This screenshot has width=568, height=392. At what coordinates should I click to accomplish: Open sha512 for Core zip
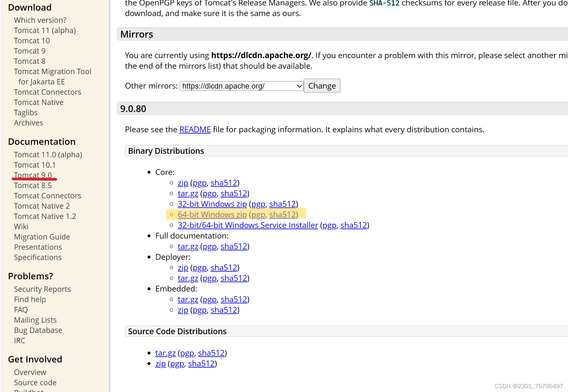[x=224, y=183]
